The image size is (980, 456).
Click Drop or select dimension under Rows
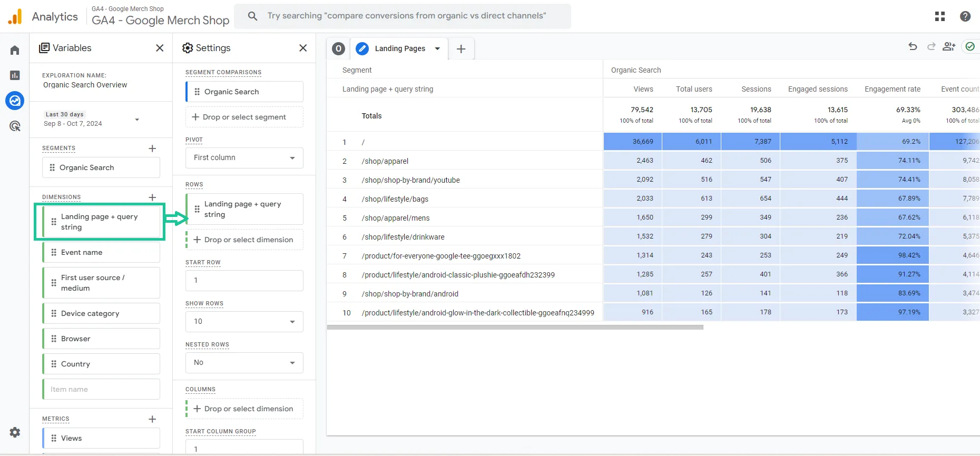[x=244, y=240]
